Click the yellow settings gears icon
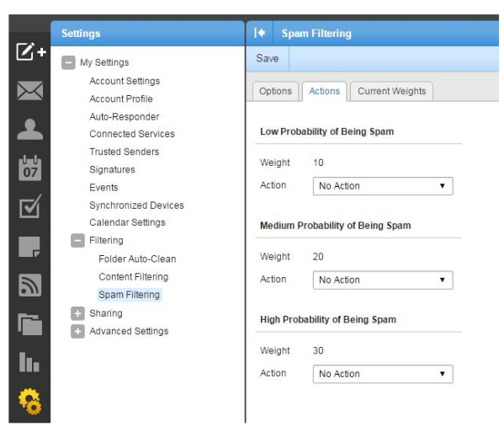The height and width of the screenshot is (432, 504). pos(30,402)
